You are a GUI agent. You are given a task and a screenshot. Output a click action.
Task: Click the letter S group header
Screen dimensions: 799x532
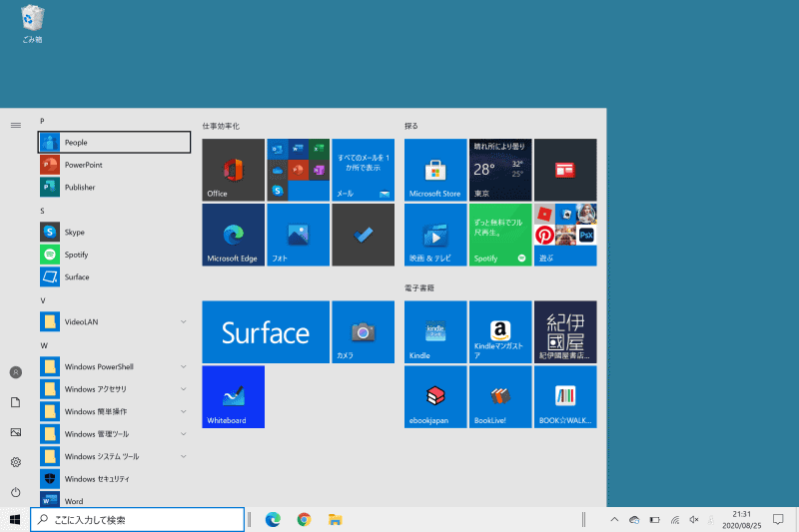click(x=42, y=211)
